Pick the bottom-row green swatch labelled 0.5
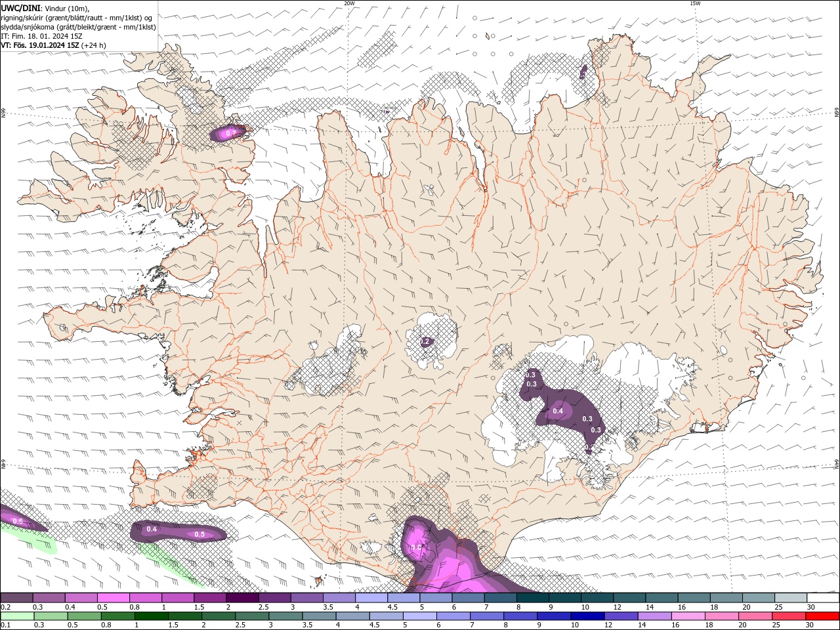The width and height of the screenshot is (840, 630). click(84, 616)
